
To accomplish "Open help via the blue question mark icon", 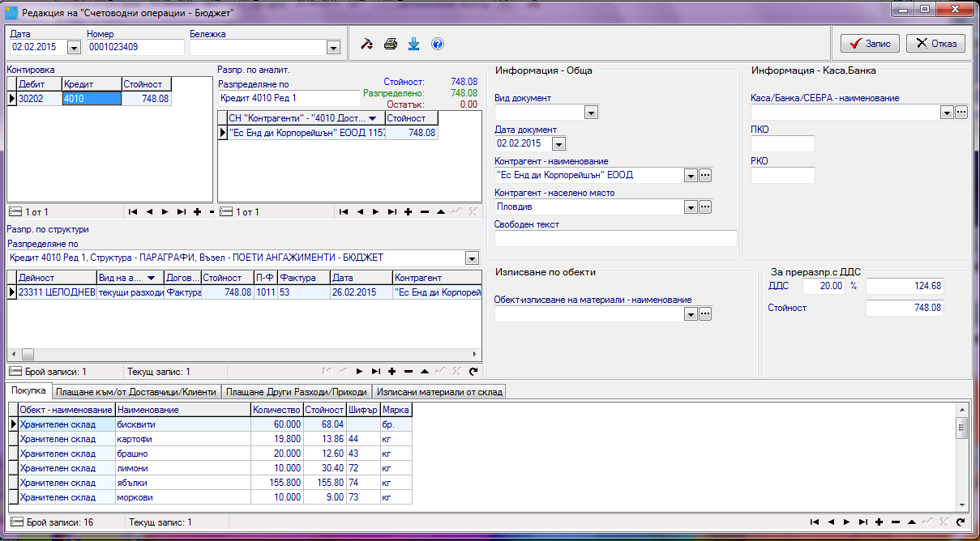I will (x=438, y=45).
